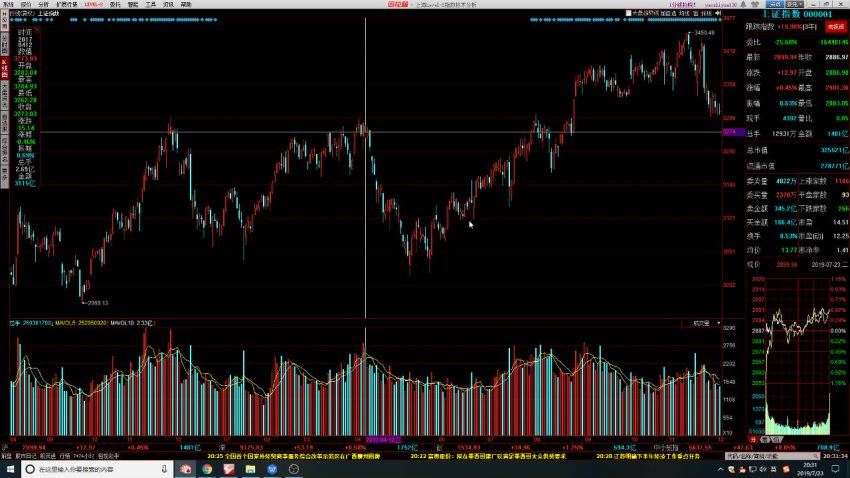Open the Windows notification center icon
850x478 pixels.
[835, 469]
